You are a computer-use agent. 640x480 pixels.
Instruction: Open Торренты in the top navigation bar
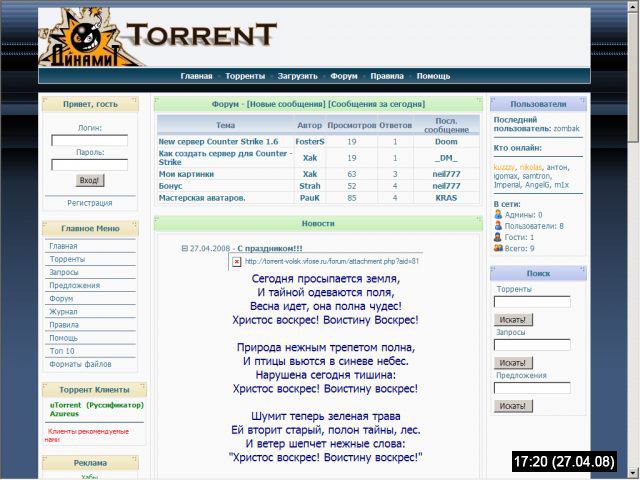pyautogui.click(x=245, y=76)
